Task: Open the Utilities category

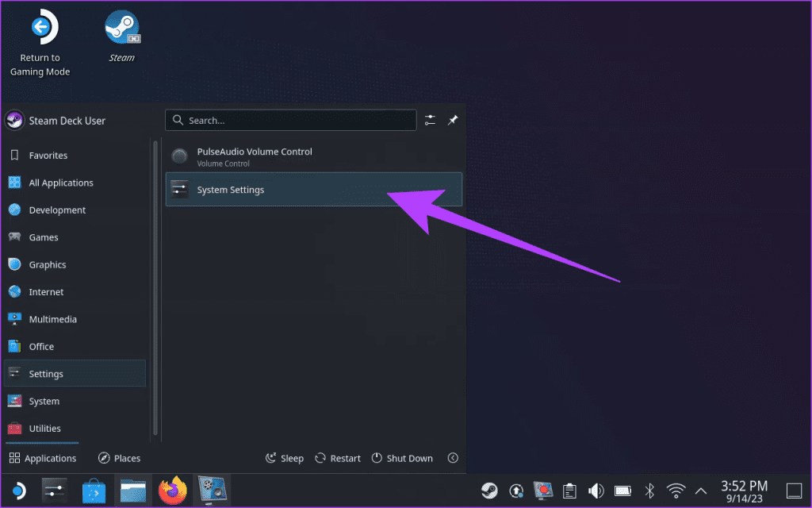Action: pos(75,428)
